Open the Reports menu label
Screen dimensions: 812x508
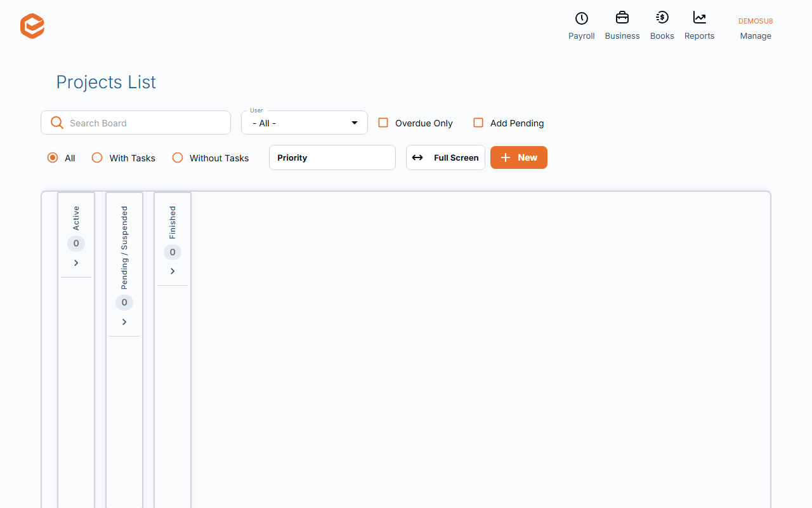700,36
